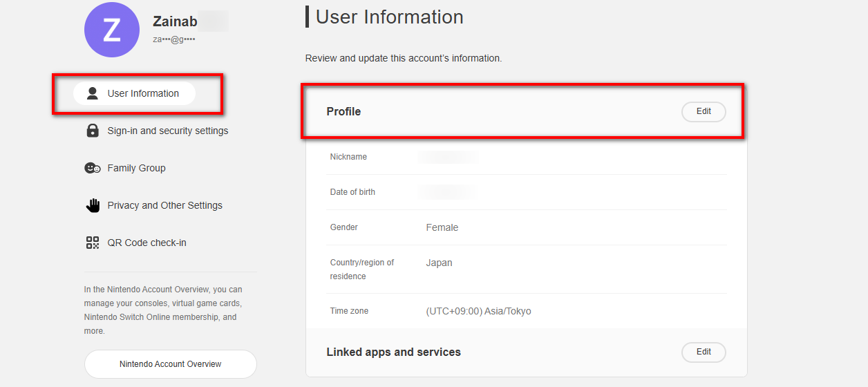Select QR Code check-in option

pos(147,243)
